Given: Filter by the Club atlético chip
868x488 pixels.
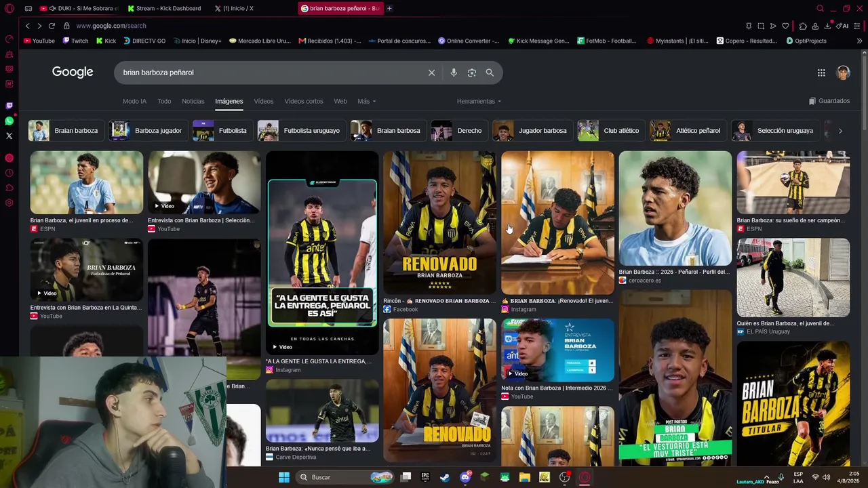Looking at the screenshot, I should (x=611, y=131).
